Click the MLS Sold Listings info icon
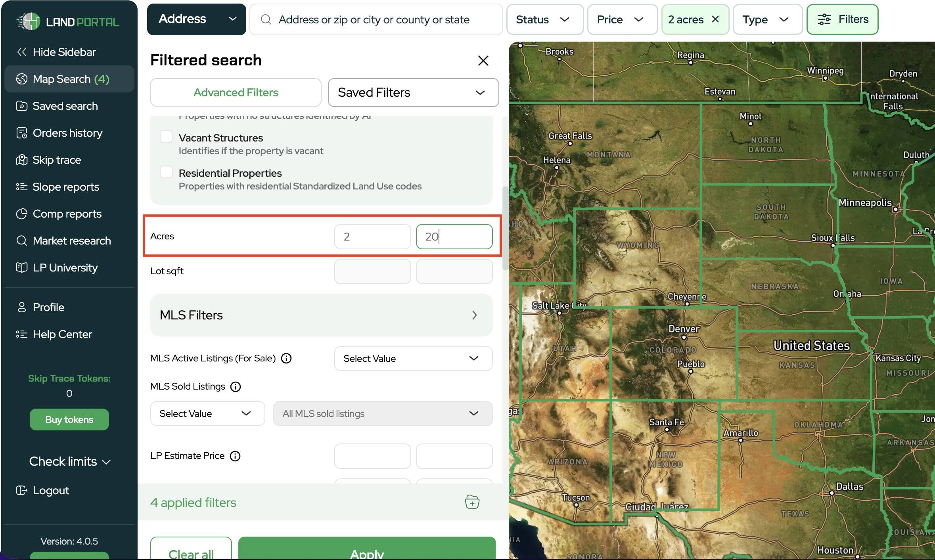Screen dimensions: 935x560 coord(236,386)
